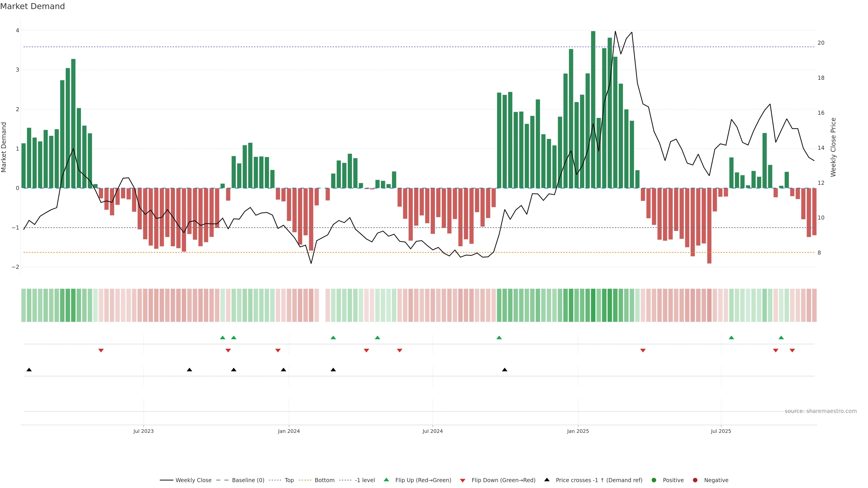Toggle the -1 level legend entry
868x488 pixels.
pos(365,480)
